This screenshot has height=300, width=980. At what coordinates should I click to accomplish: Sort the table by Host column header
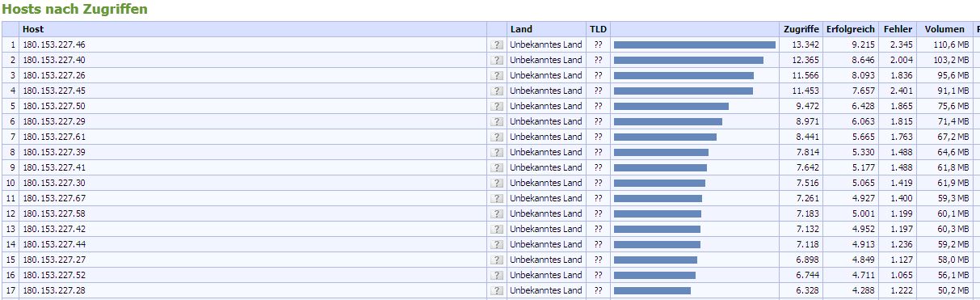point(34,29)
